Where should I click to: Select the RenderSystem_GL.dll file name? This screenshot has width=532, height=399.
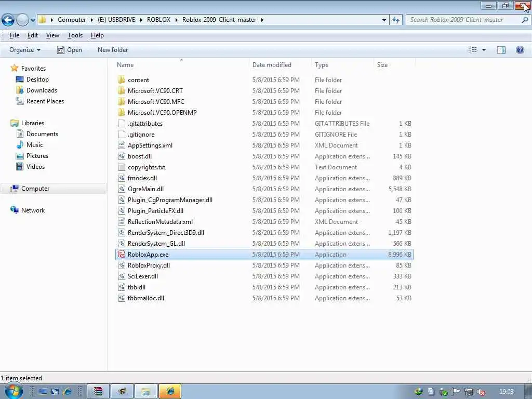[x=156, y=243]
